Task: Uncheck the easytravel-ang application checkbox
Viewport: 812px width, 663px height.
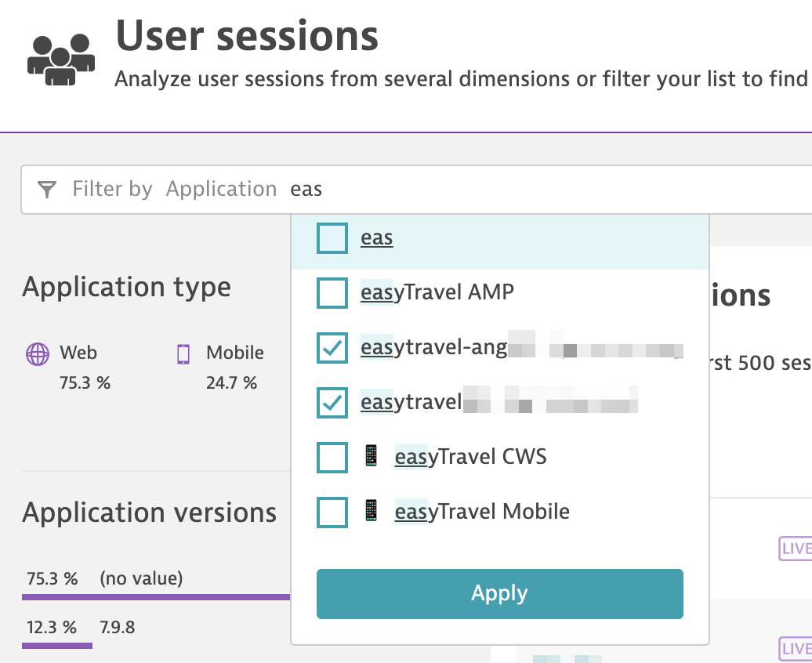Action: tap(332, 347)
